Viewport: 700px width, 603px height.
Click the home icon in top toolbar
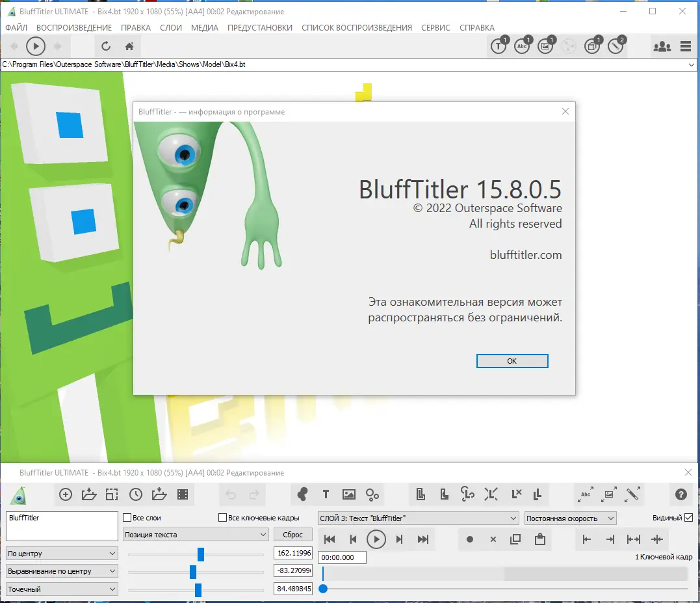click(x=129, y=46)
